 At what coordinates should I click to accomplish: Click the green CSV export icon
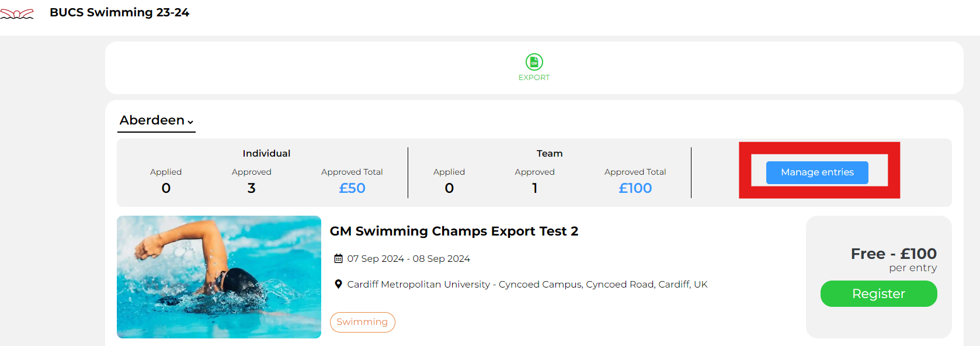tap(534, 62)
